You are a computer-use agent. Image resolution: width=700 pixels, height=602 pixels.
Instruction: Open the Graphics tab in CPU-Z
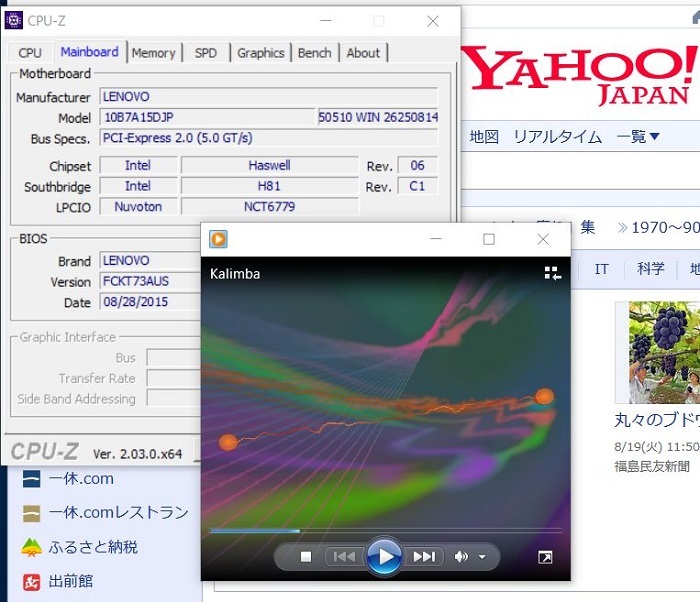260,53
